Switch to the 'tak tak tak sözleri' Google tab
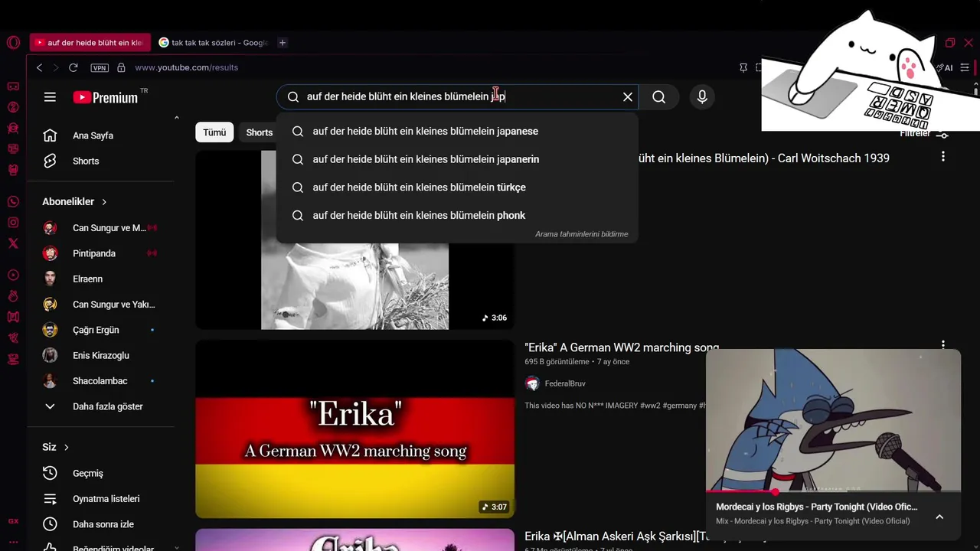Viewport: 980px width, 551px height. (x=213, y=43)
